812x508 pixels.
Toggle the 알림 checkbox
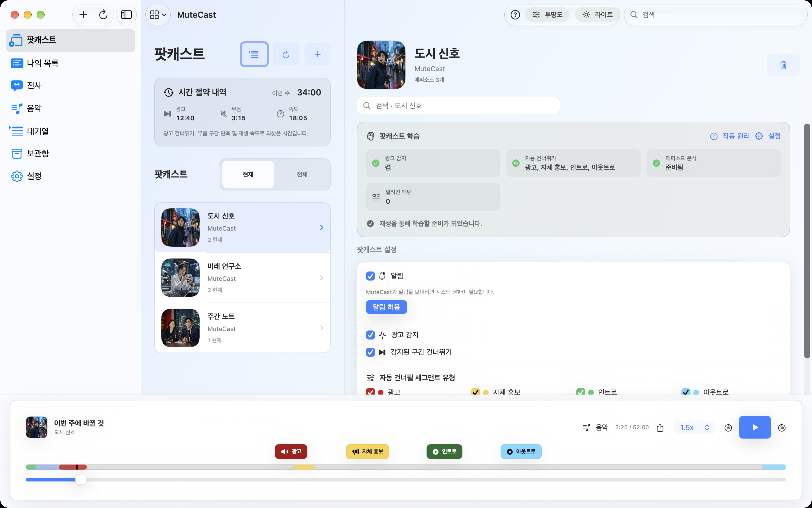click(x=370, y=276)
